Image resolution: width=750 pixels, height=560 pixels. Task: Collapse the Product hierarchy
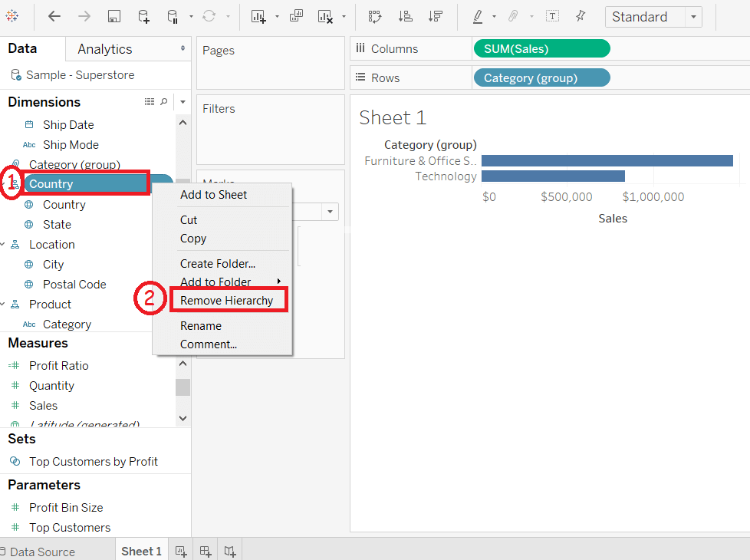coord(3,305)
